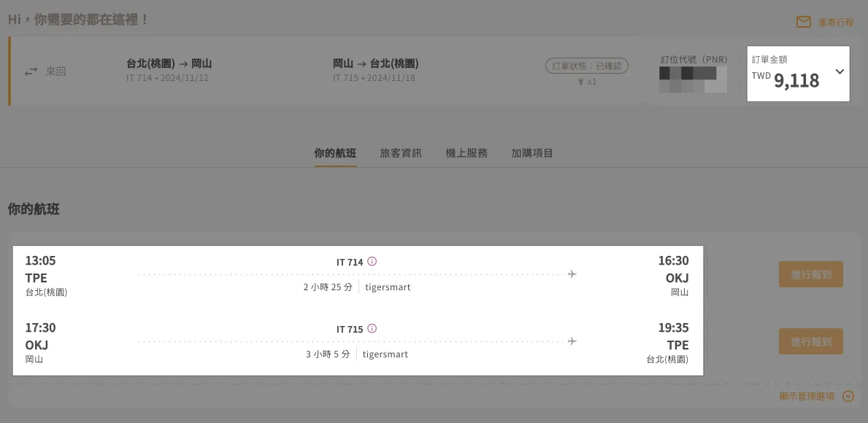Click 進行報到 for flight IT 715
The height and width of the screenshot is (423, 868).
click(810, 341)
